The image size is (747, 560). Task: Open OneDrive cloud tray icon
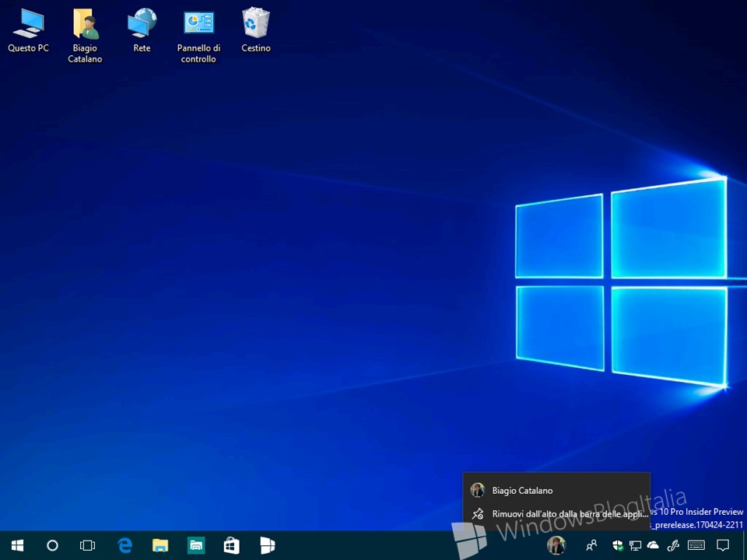coord(653,545)
